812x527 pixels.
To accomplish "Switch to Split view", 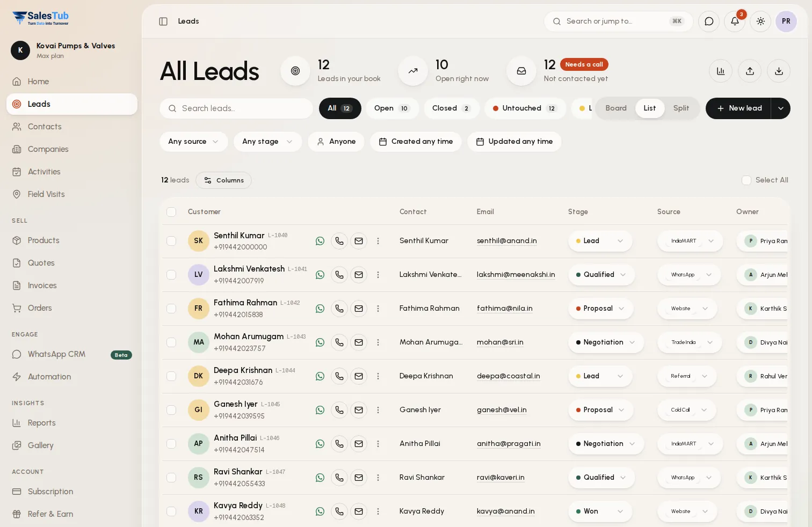I will pos(681,108).
